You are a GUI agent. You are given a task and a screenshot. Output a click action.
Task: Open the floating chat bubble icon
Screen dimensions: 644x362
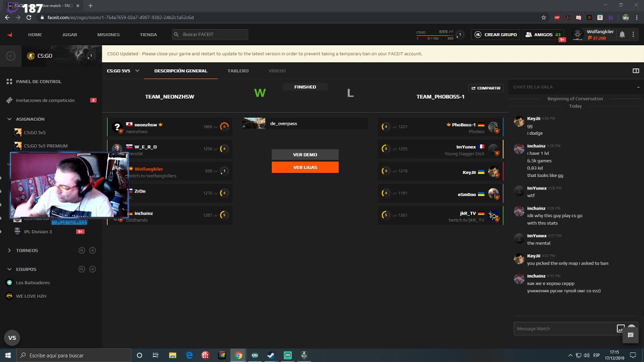click(630, 335)
